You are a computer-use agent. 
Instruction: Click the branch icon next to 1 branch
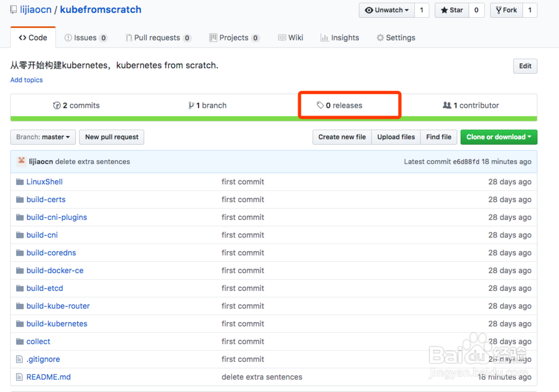(191, 105)
